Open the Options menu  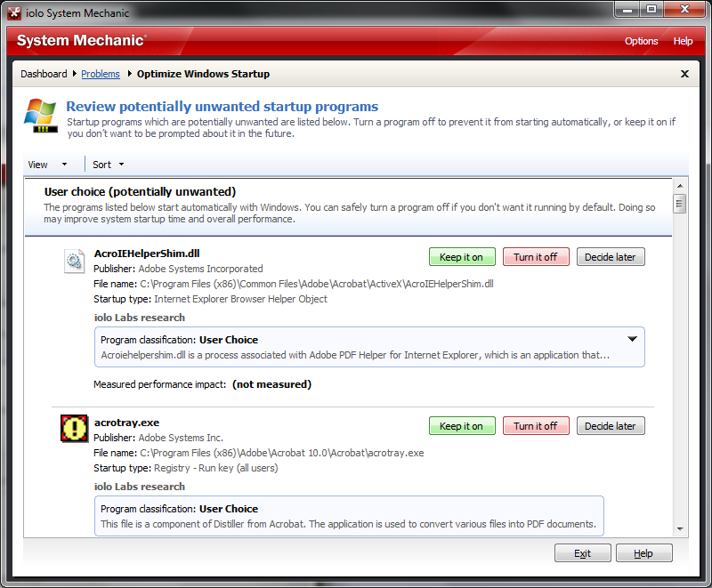pyautogui.click(x=641, y=41)
